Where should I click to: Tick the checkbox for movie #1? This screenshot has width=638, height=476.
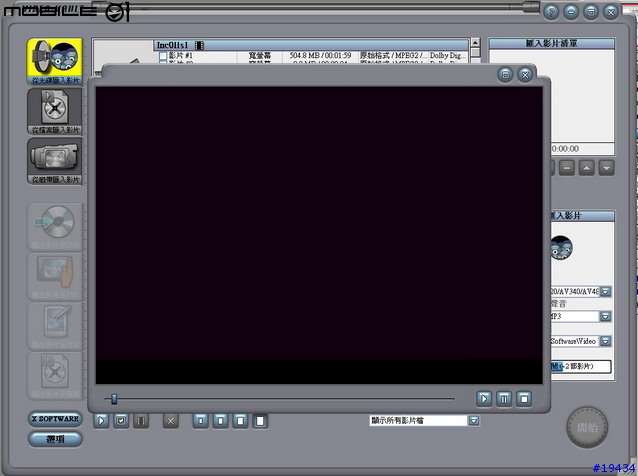[x=163, y=56]
